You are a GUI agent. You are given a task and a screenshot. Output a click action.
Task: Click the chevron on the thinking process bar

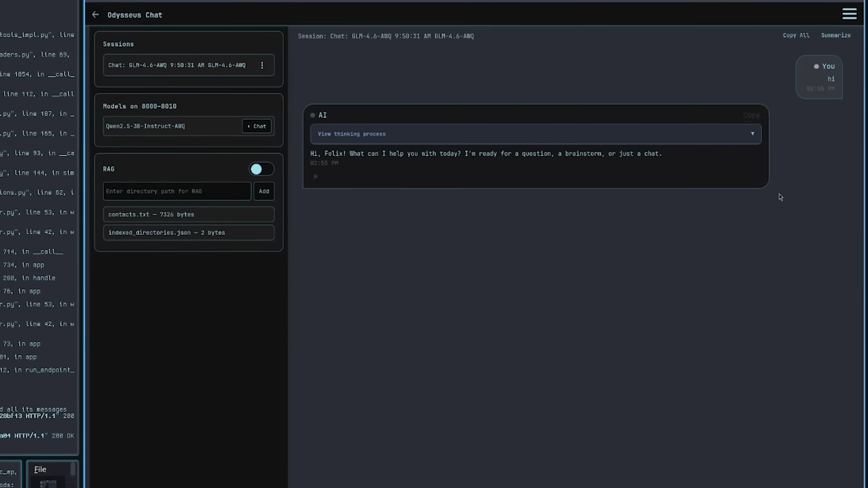click(x=752, y=134)
